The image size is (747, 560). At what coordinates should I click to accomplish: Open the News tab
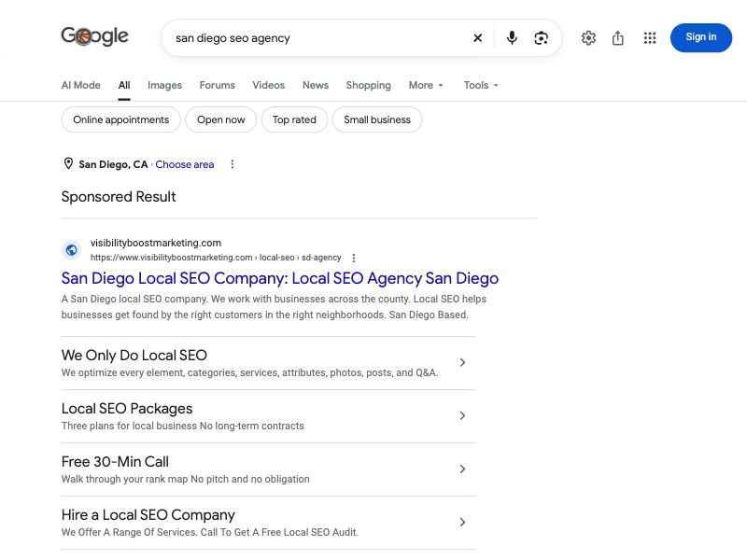[x=316, y=85]
